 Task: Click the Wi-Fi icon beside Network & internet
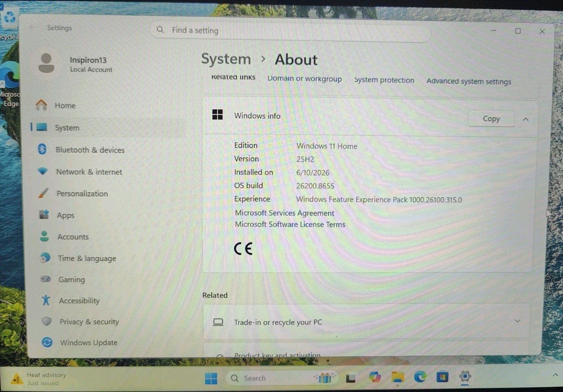click(43, 172)
